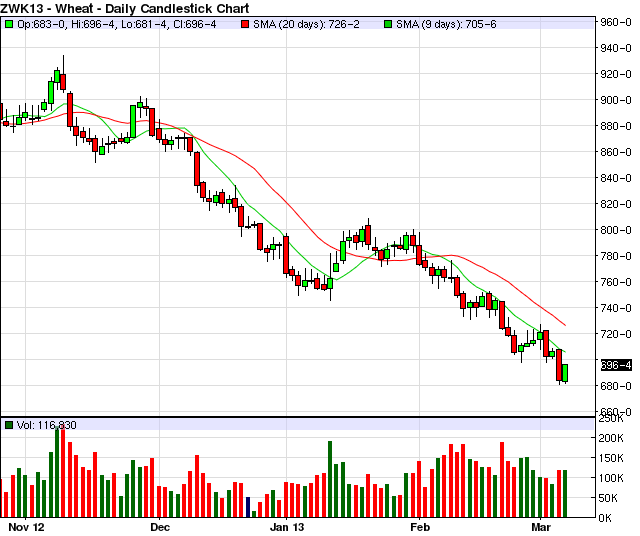Click the 0K volume axis label

pyautogui.click(x=605, y=518)
